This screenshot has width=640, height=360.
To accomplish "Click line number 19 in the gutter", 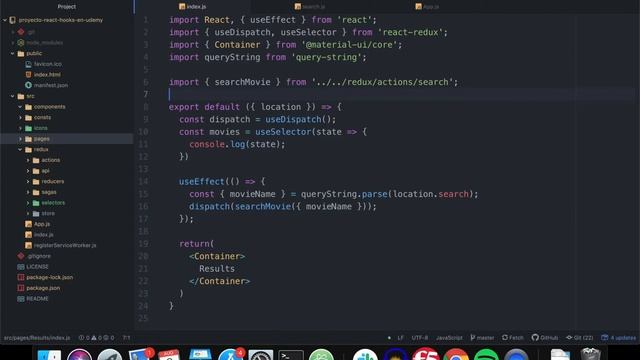I will click(x=143, y=244).
